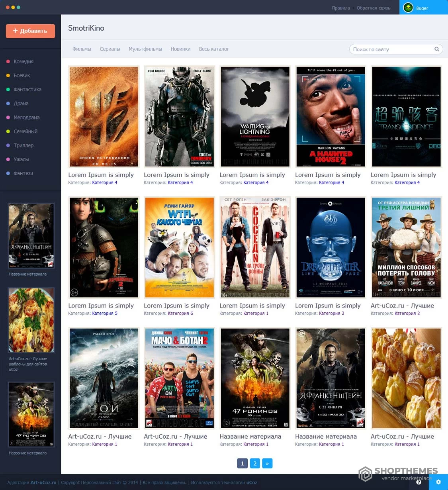Viewport: 448px width, 490px height.
Task: Click the blue dot beside Драма
Action: [x=8, y=103]
